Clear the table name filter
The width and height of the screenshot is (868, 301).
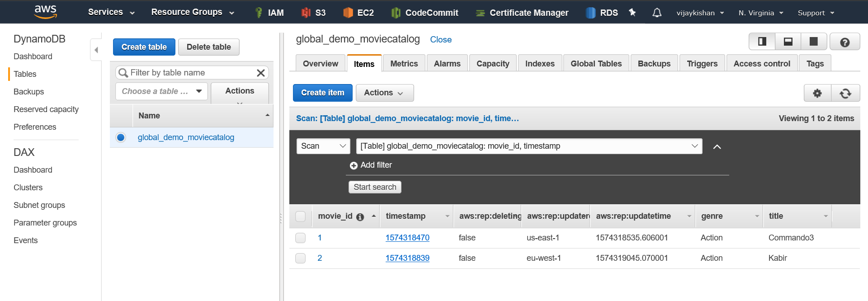[x=261, y=73]
